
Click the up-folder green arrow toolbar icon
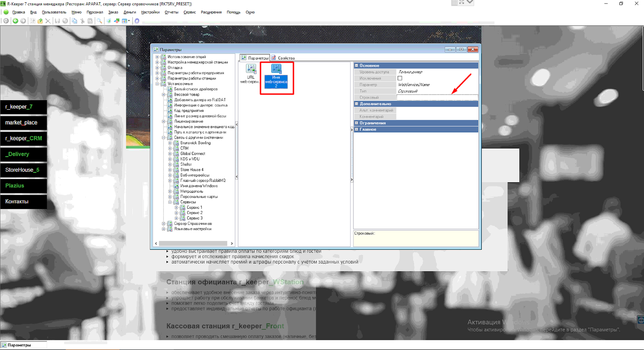[x=40, y=21]
